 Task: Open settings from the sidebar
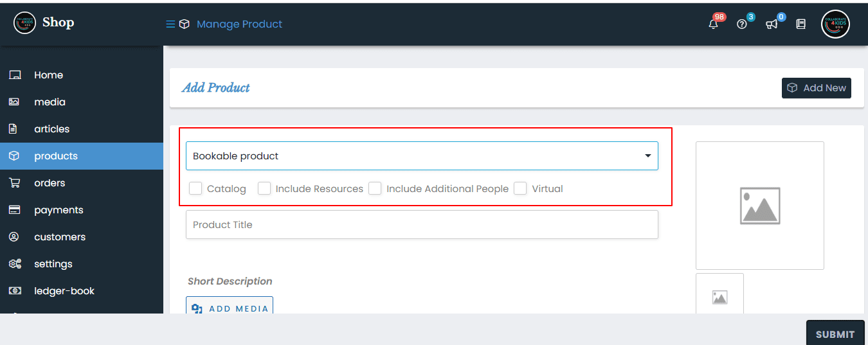[x=53, y=264]
